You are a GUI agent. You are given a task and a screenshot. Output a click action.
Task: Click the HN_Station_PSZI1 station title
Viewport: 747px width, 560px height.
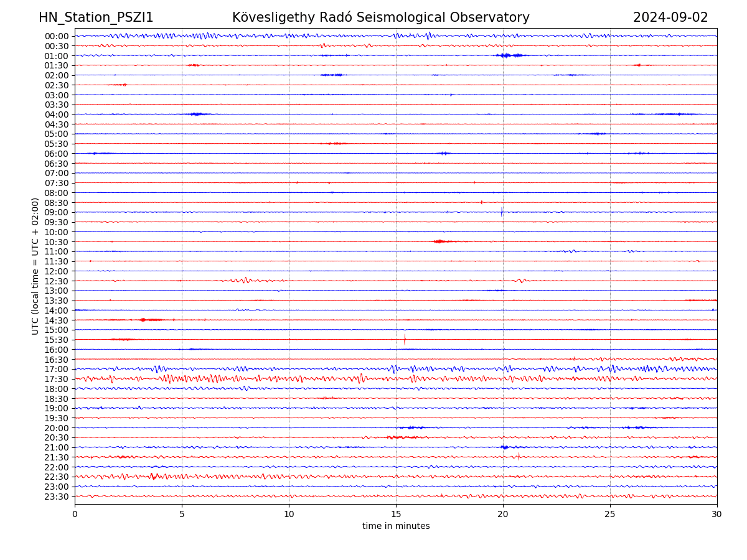(96, 17)
